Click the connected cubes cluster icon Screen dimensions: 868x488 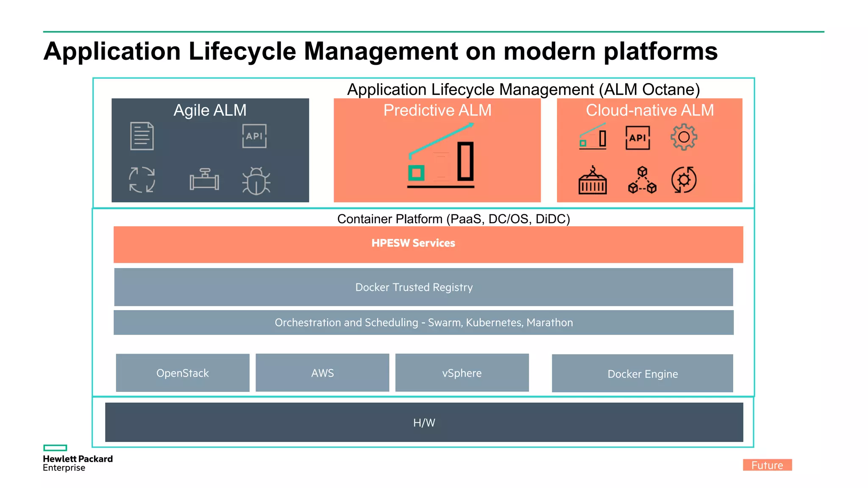[x=642, y=180]
